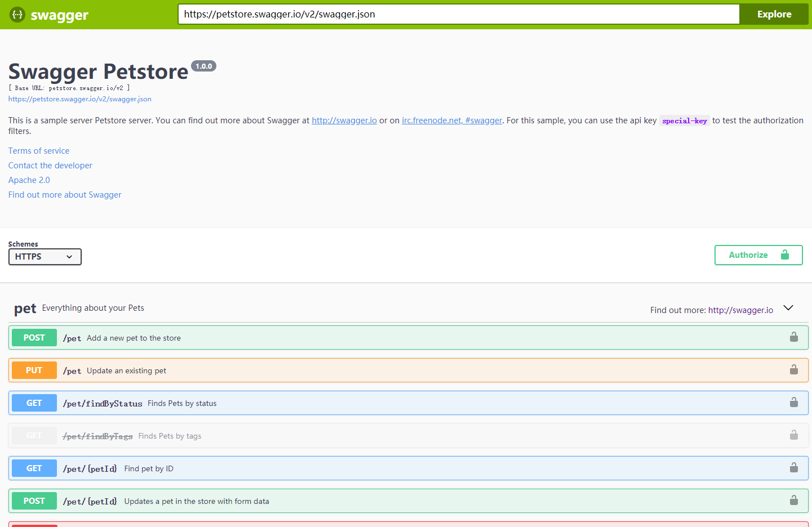Open the swagger.json link under title
The width and height of the screenshot is (812, 527).
point(80,99)
